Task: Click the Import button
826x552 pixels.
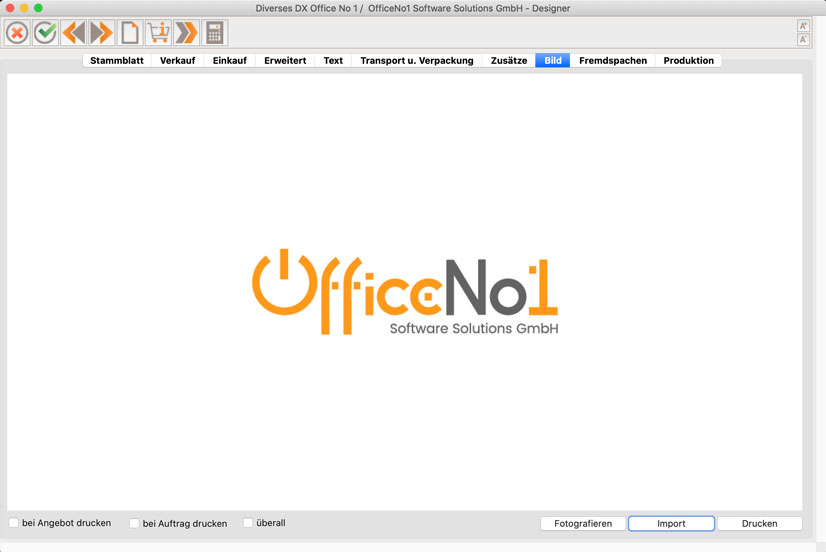Action: (x=671, y=524)
